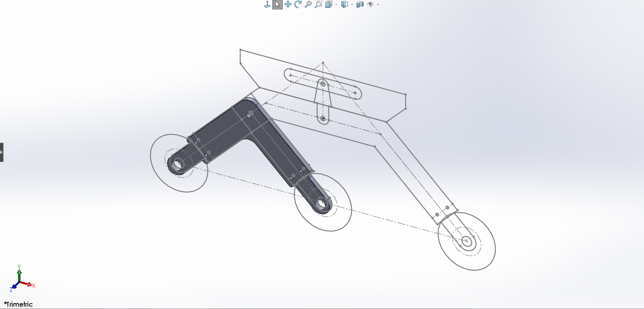Image resolution: width=644 pixels, height=309 pixels.
Task: Click the Zoom to Fit icon
Action: coord(308,4)
